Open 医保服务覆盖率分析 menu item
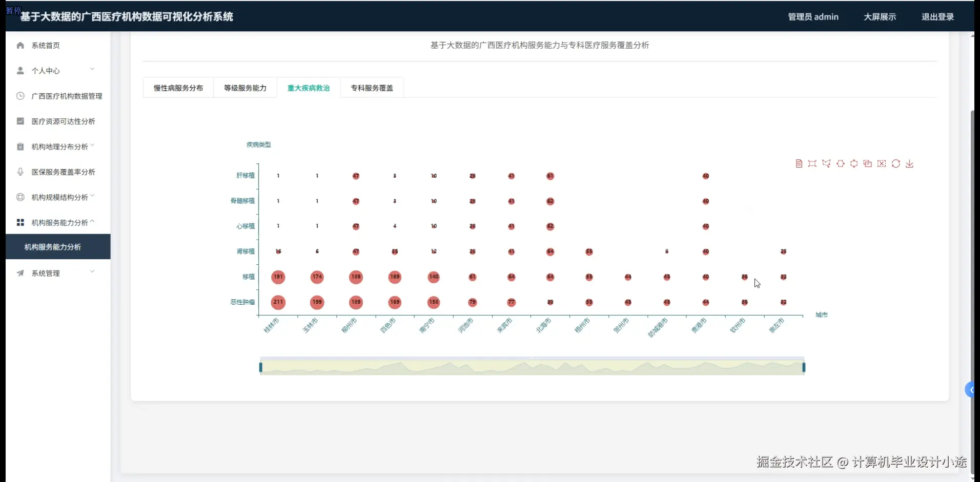This screenshot has width=980, height=482. click(58, 172)
